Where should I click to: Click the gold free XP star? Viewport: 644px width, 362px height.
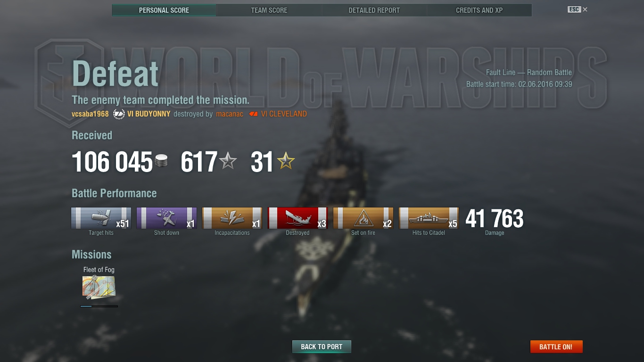click(x=286, y=162)
